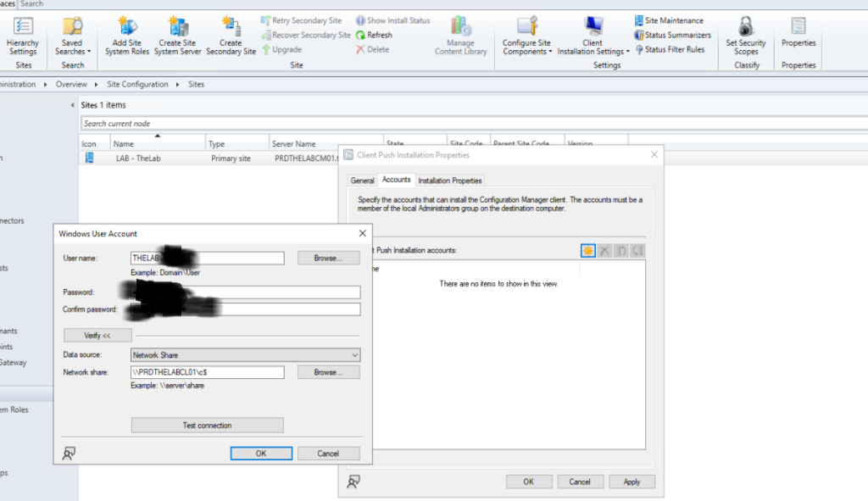
Task: Open Manage Content Library
Action: pos(460,36)
